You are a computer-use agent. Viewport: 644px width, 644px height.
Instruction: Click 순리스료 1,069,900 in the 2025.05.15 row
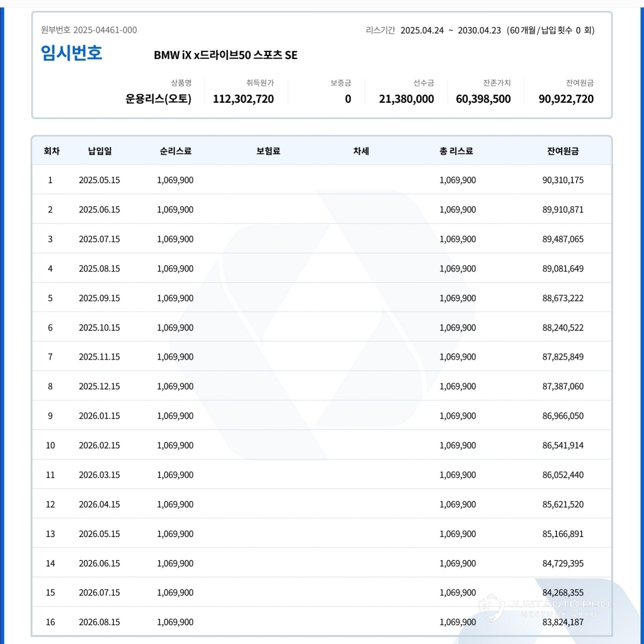[x=175, y=180]
